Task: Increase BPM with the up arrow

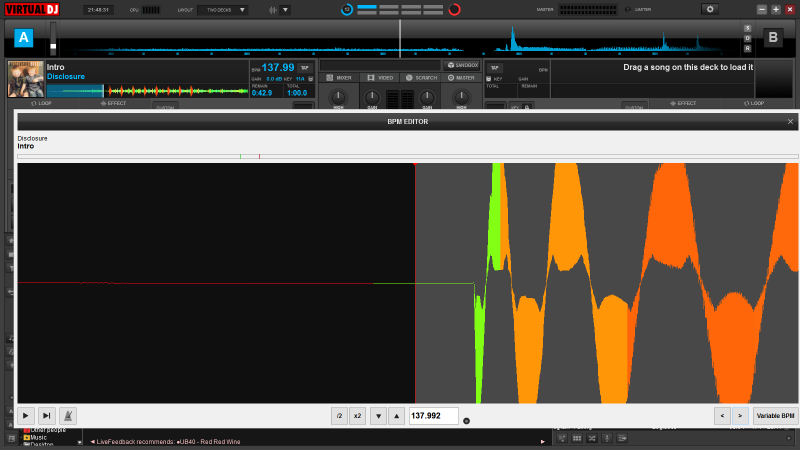Action: coord(396,416)
